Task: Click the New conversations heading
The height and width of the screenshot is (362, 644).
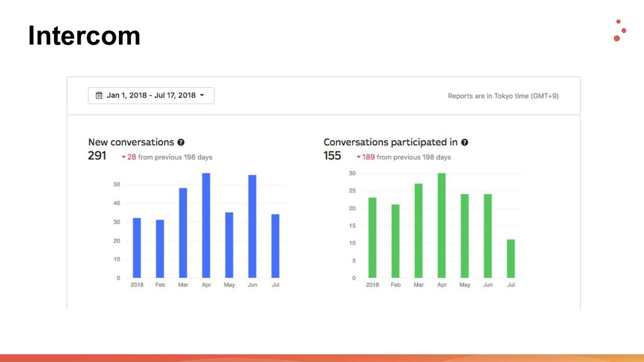Action: pyautogui.click(x=131, y=142)
